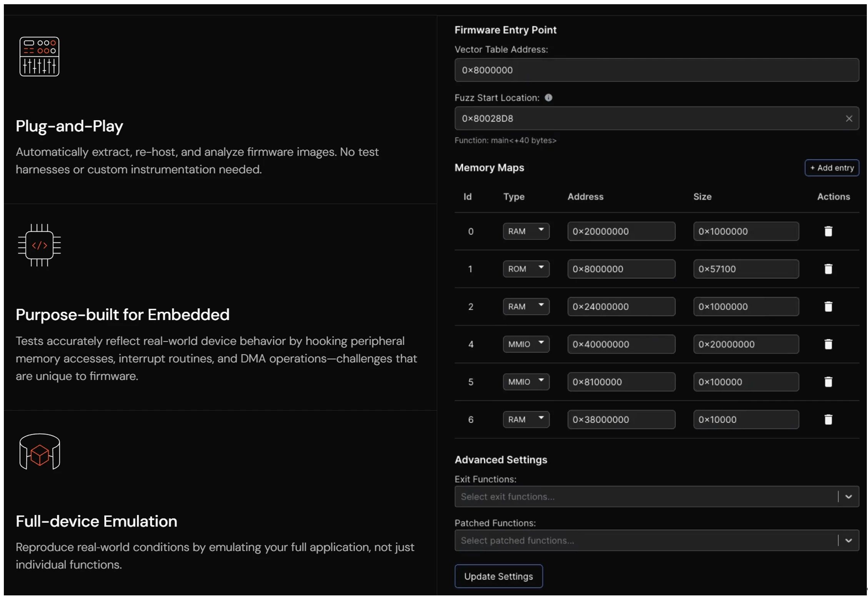868x600 pixels.
Task: Edit size 0x10000 of entry 6
Action: (x=746, y=419)
